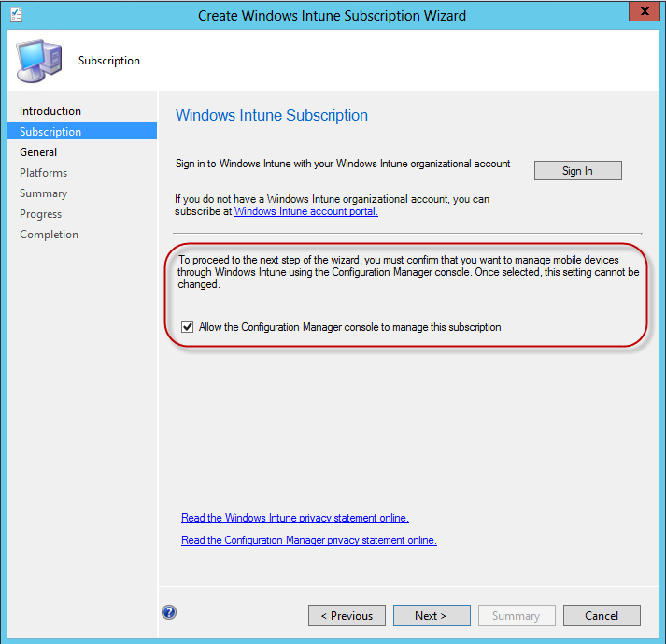Close the Create Windows Intune Subscription Wizard

[645, 11]
